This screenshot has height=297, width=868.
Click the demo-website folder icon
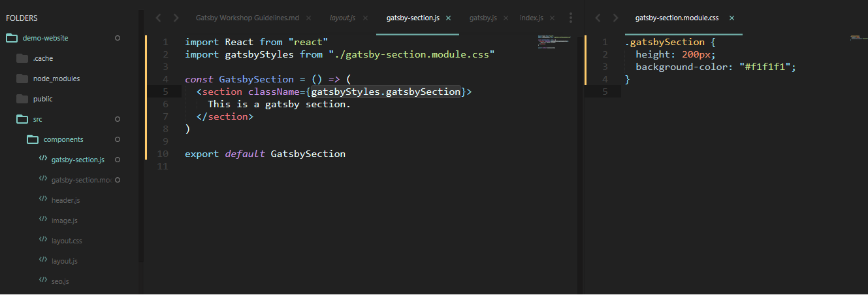[11, 38]
